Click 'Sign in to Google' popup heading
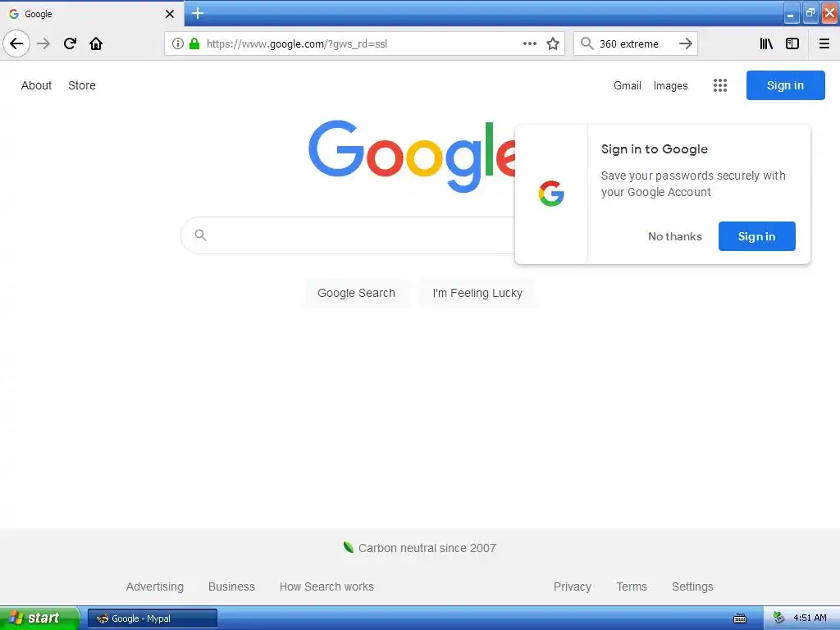Viewport: 840px width, 630px height. coord(654,149)
